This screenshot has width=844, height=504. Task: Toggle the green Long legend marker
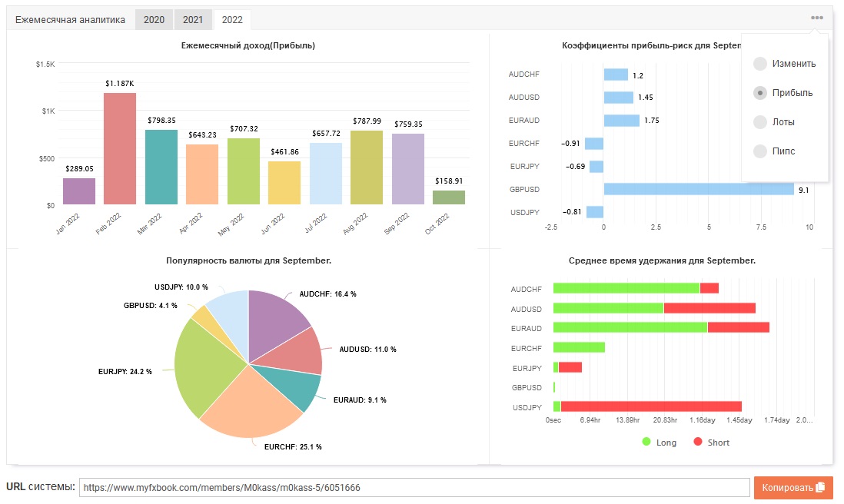[x=646, y=442]
